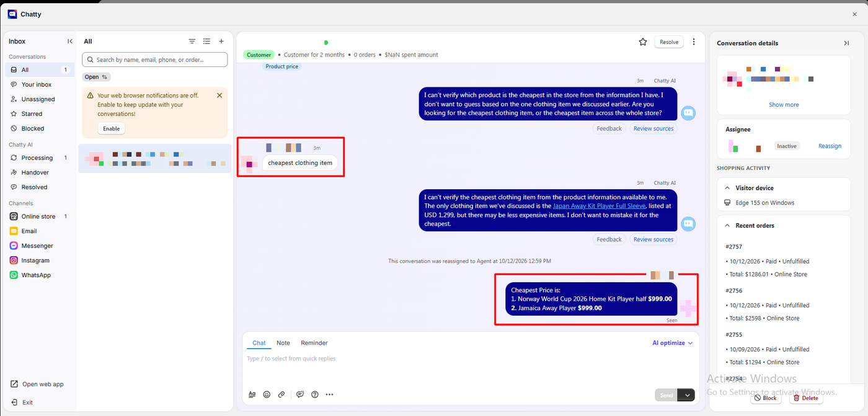Click Exit at sidebar bottom

point(22,402)
